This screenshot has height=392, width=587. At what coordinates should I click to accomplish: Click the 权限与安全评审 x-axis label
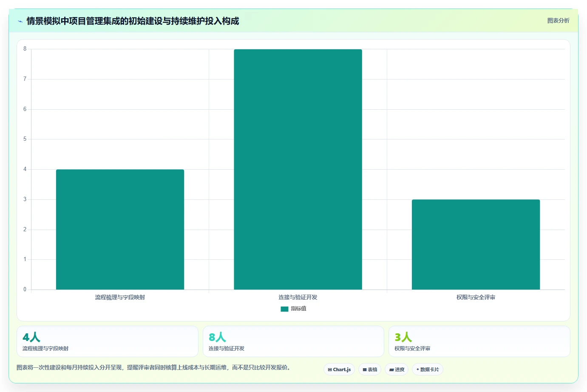(476, 297)
